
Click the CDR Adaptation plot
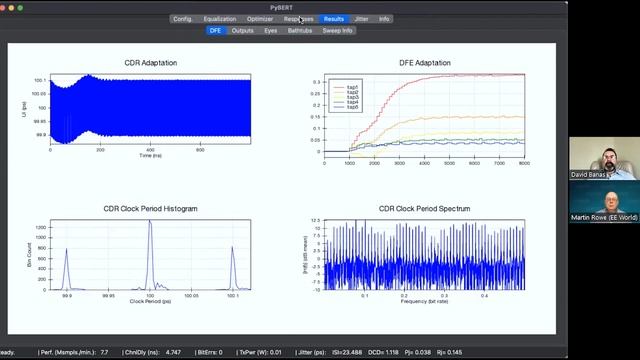151,109
